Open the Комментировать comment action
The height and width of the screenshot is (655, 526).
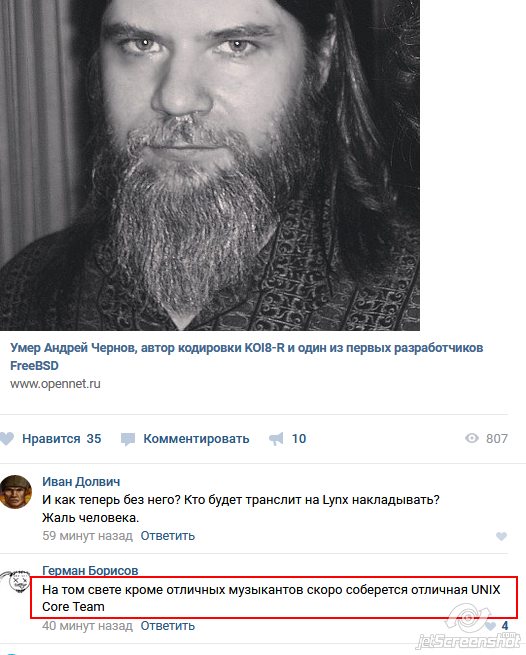click(196, 439)
